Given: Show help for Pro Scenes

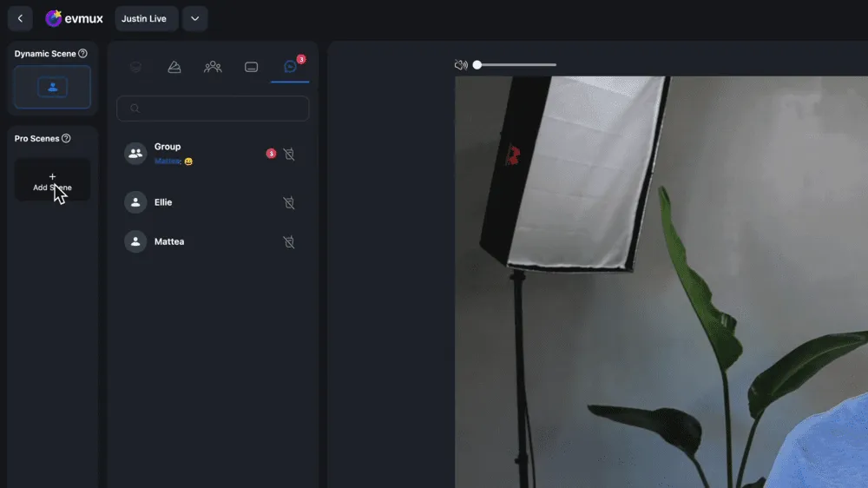Looking at the screenshot, I should point(67,138).
